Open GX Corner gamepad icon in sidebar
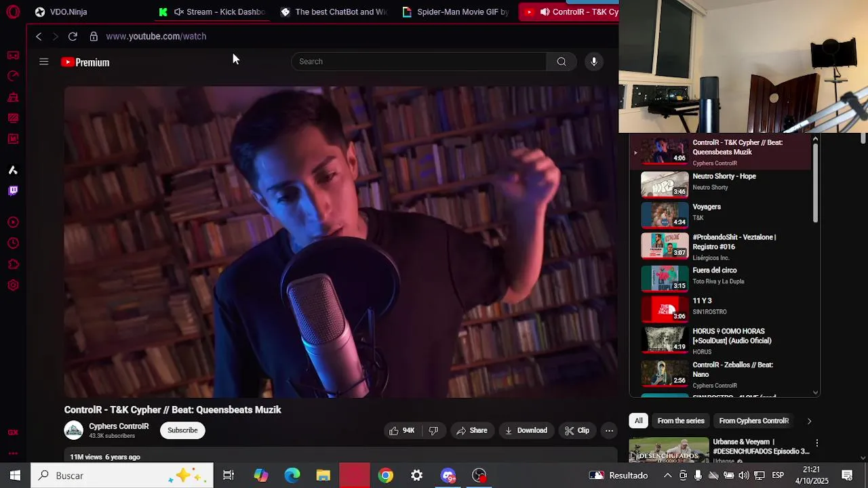The height and width of the screenshot is (488, 868). 13,55
